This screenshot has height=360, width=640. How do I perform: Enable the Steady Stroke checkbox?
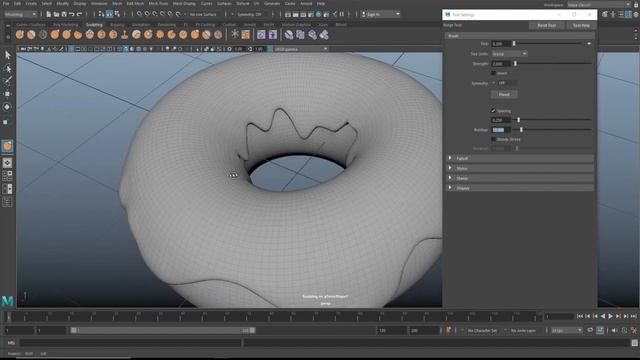493,139
